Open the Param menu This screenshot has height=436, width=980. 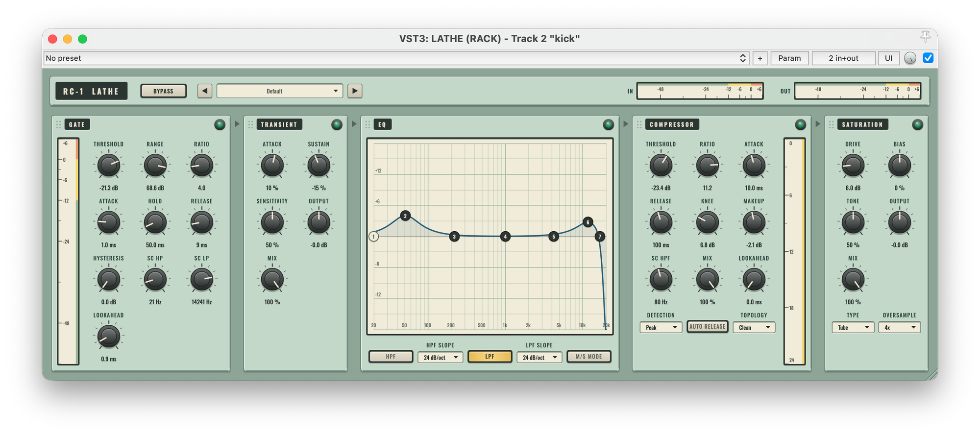tap(789, 58)
